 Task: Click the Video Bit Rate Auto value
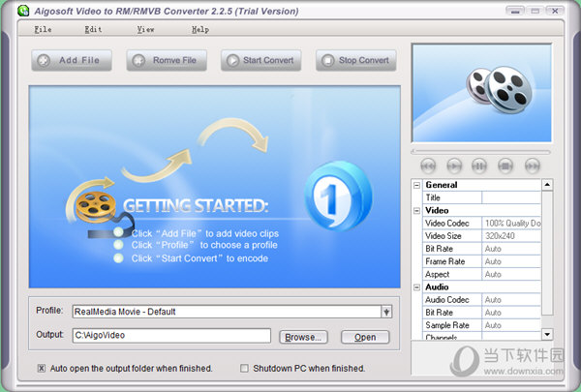click(x=511, y=249)
